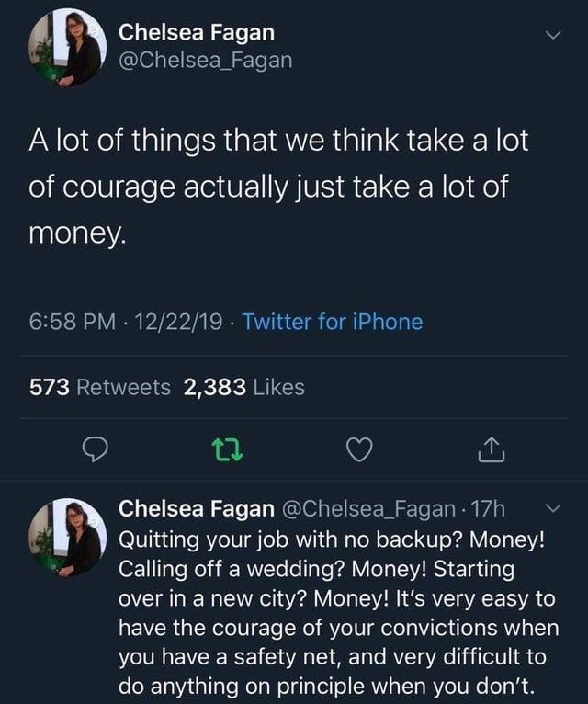View the 2,383 Likes list

point(244,388)
